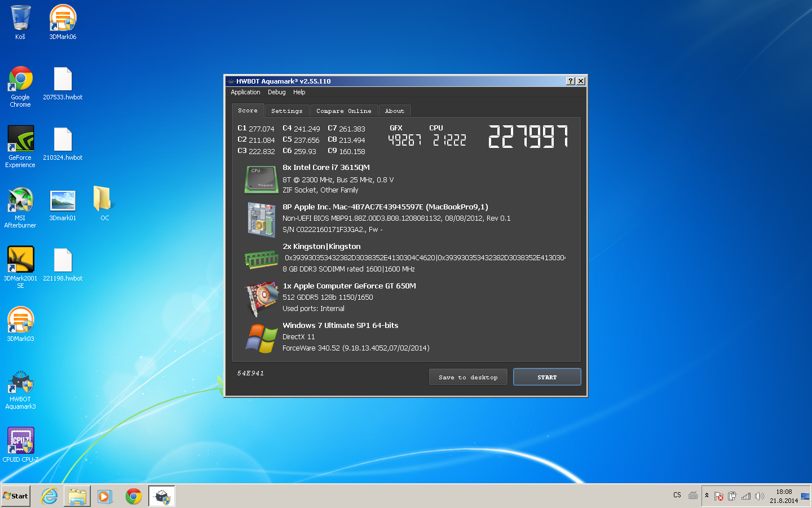Click the checksum 54E941 text
Image resolution: width=812 pixels, height=508 pixels.
click(x=250, y=373)
